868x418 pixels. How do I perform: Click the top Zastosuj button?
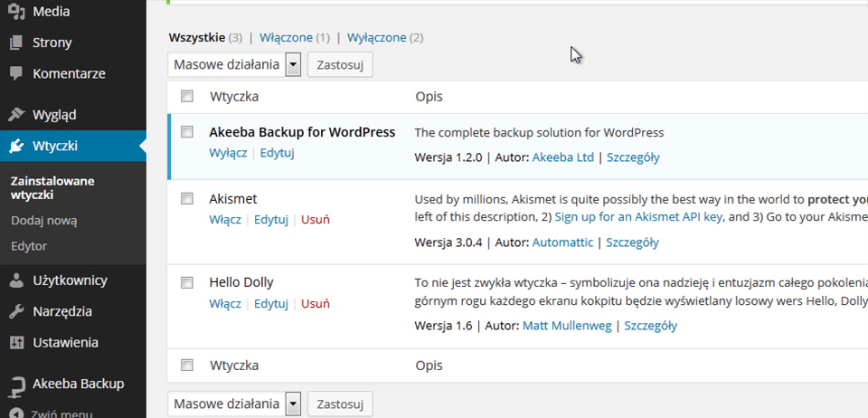[340, 65]
